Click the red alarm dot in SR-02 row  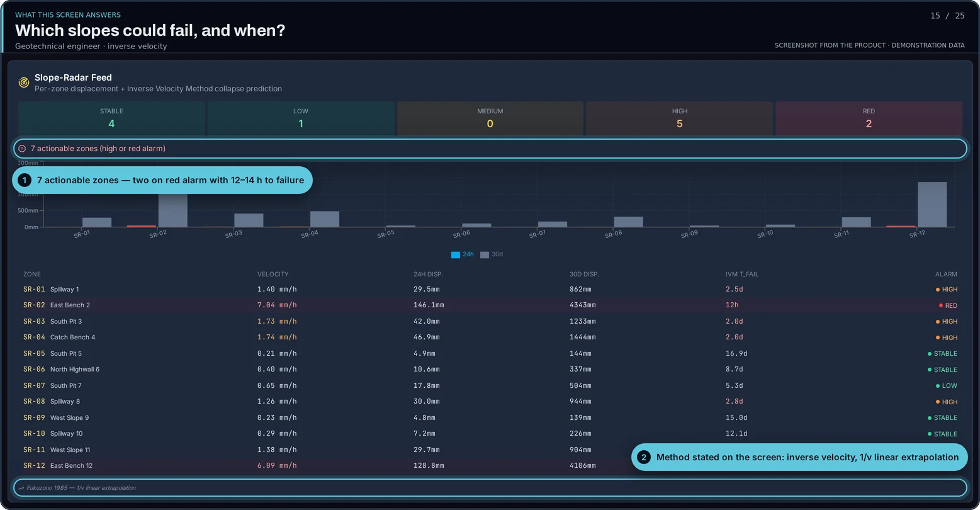(941, 305)
